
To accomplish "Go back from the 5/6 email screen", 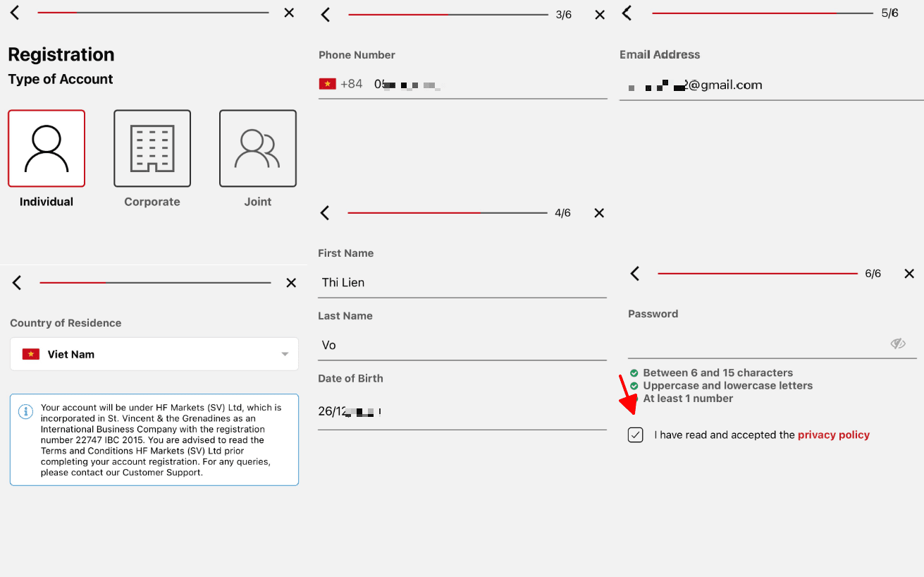I will pyautogui.click(x=627, y=13).
